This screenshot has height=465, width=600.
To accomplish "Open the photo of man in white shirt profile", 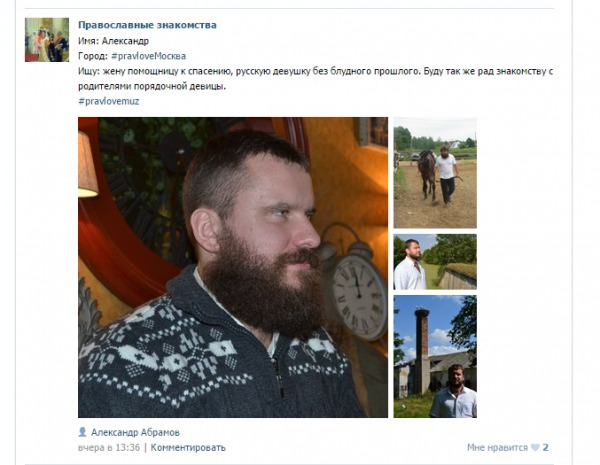I will (435, 262).
